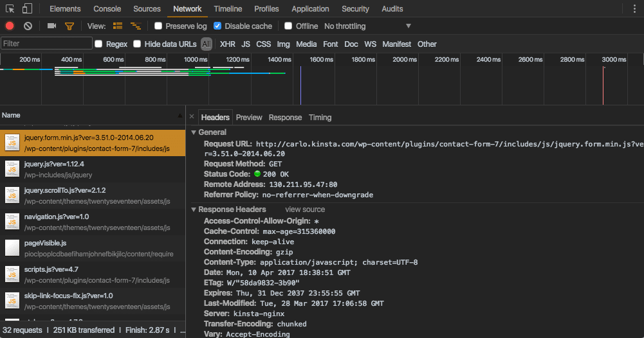Open the Elements panel tab
This screenshot has height=338, width=644.
pyautogui.click(x=65, y=8)
